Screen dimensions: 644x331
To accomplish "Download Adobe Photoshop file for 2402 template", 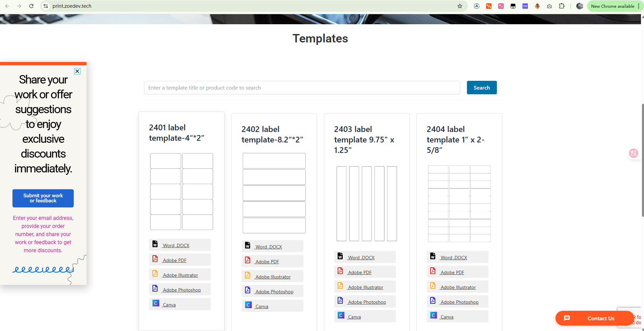I will pyautogui.click(x=274, y=292).
